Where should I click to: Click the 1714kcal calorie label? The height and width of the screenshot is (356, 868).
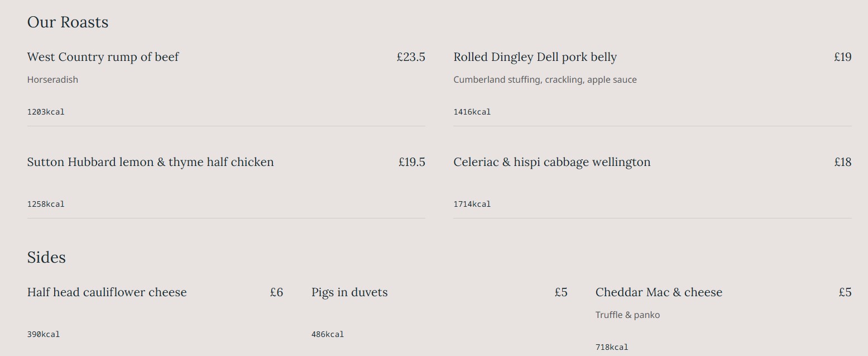pyautogui.click(x=472, y=204)
